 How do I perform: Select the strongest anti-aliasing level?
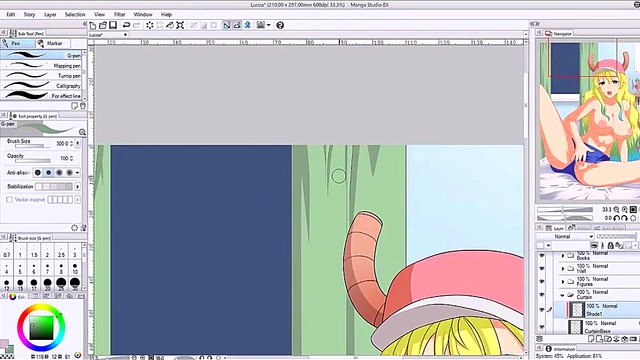point(69,173)
